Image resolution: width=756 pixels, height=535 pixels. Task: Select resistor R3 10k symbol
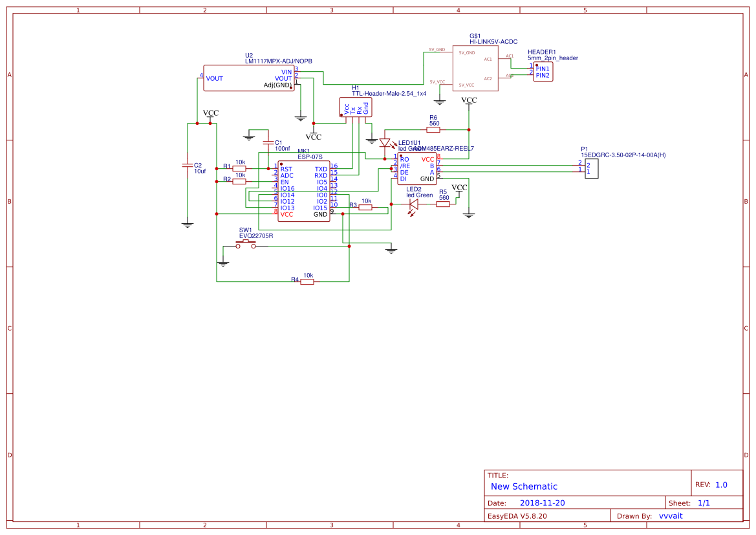(365, 208)
